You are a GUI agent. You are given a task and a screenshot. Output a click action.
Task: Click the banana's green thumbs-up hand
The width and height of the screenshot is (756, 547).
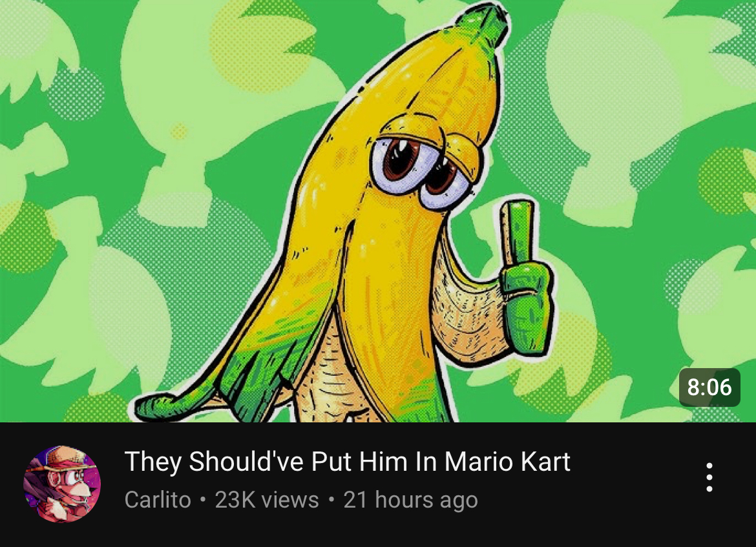tap(525, 278)
